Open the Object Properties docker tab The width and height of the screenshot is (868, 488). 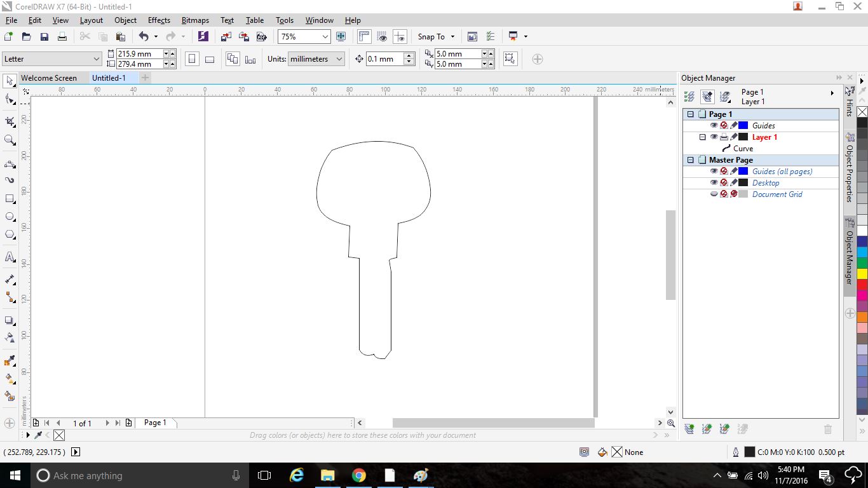coord(850,168)
